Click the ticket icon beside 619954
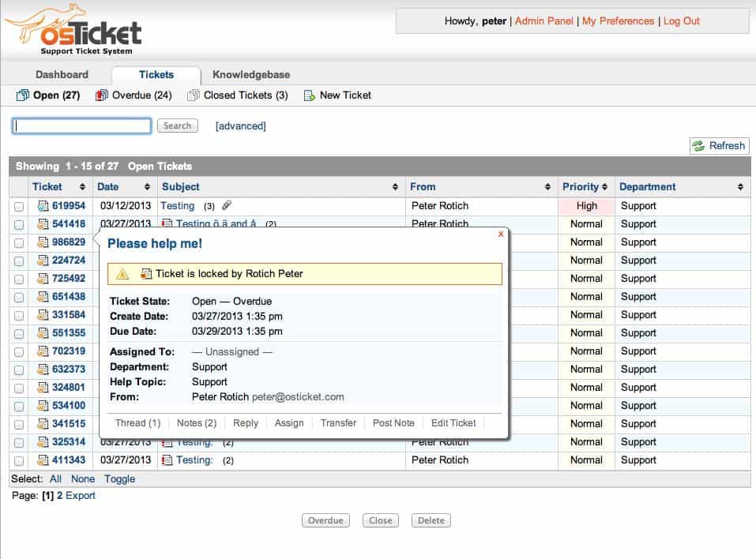This screenshot has width=756, height=559. (43, 206)
